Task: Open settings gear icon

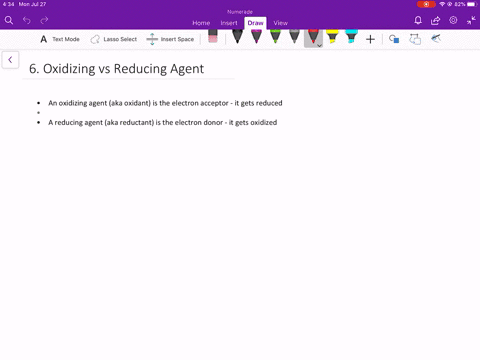Action: click(x=453, y=20)
